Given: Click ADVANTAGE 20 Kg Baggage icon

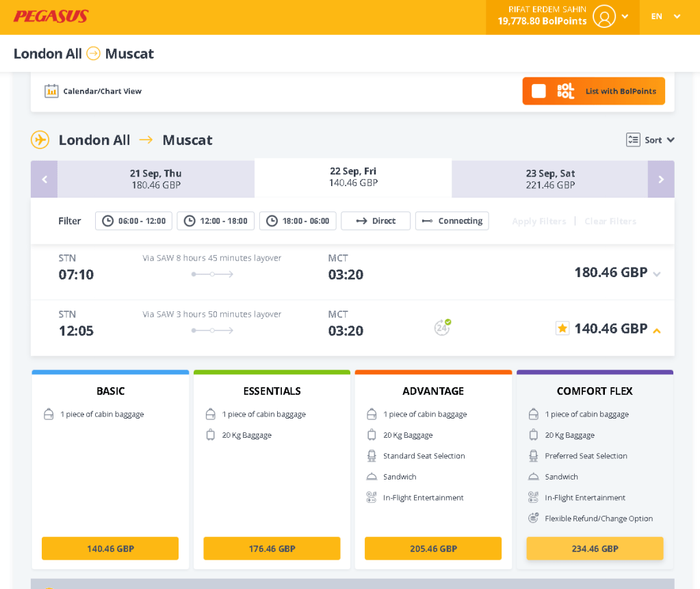Looking at the screenshot, I should (372, 435).
